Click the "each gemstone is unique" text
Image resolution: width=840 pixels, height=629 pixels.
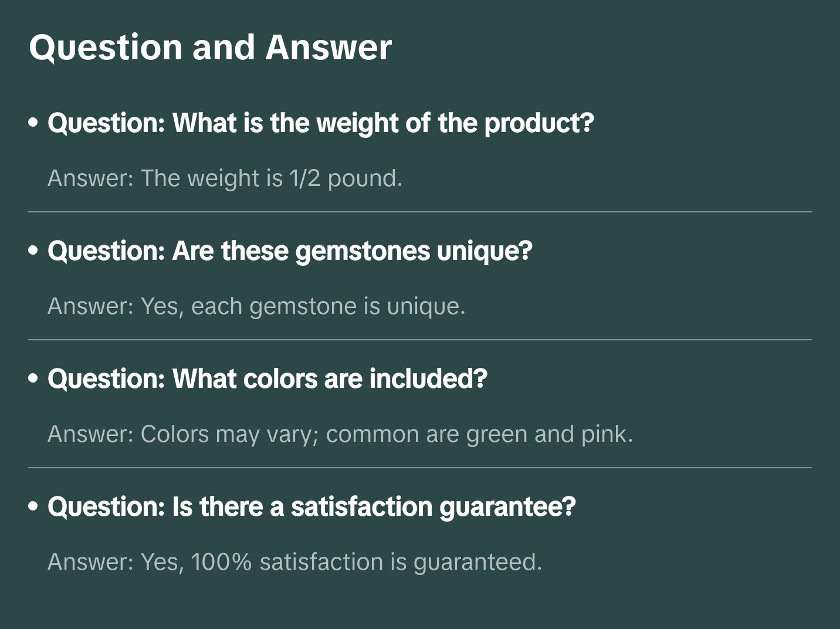327,306
